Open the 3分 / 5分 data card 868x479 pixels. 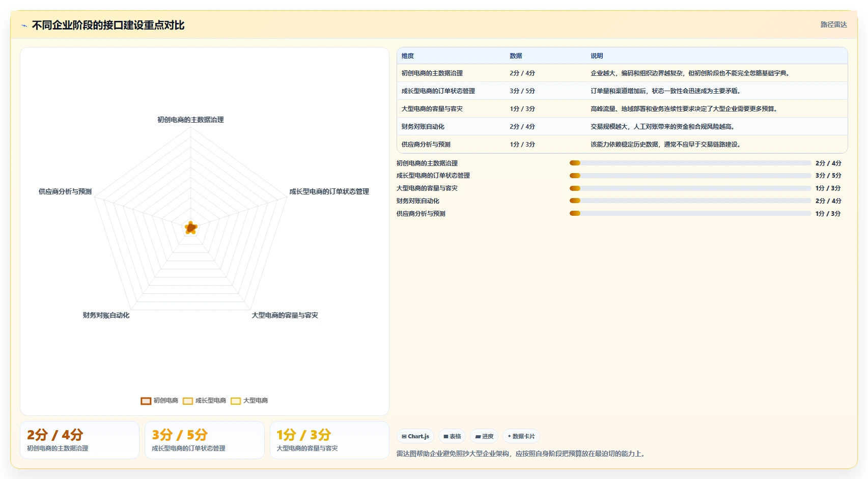pyautogui.click(x=205, y=440)
